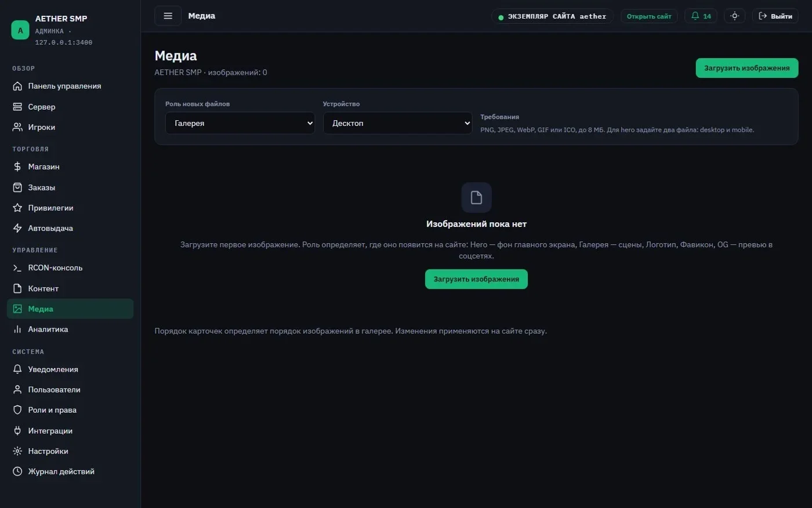Open the Роль новых файлов dropdown
This screenshot has height=508, width=812.
[x=240, y=123]
